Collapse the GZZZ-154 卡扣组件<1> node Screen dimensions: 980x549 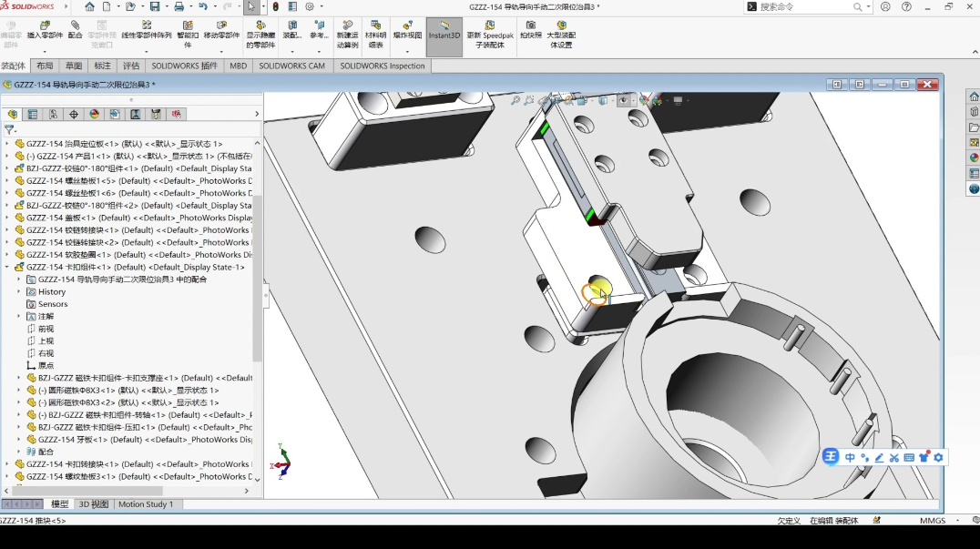pyautogui.click(x=7, y=268)
